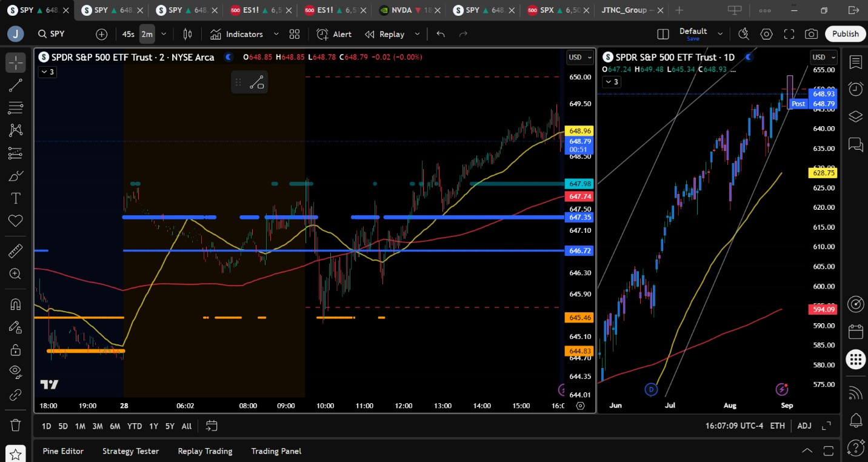Toggle magnet mode for drawings
Viewport: 868px width, 462px height.
pos(16,304)
